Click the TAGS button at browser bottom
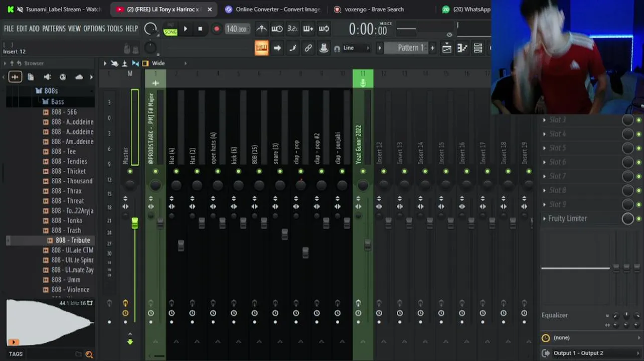 coord(16,354)
